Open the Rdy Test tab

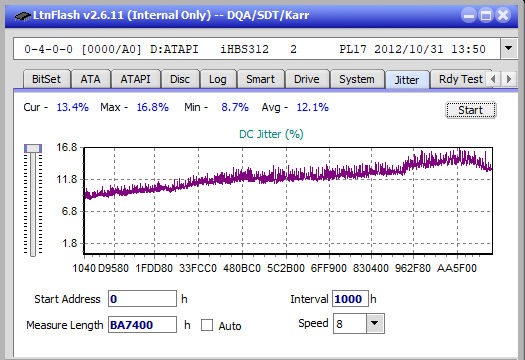point(461,79)
